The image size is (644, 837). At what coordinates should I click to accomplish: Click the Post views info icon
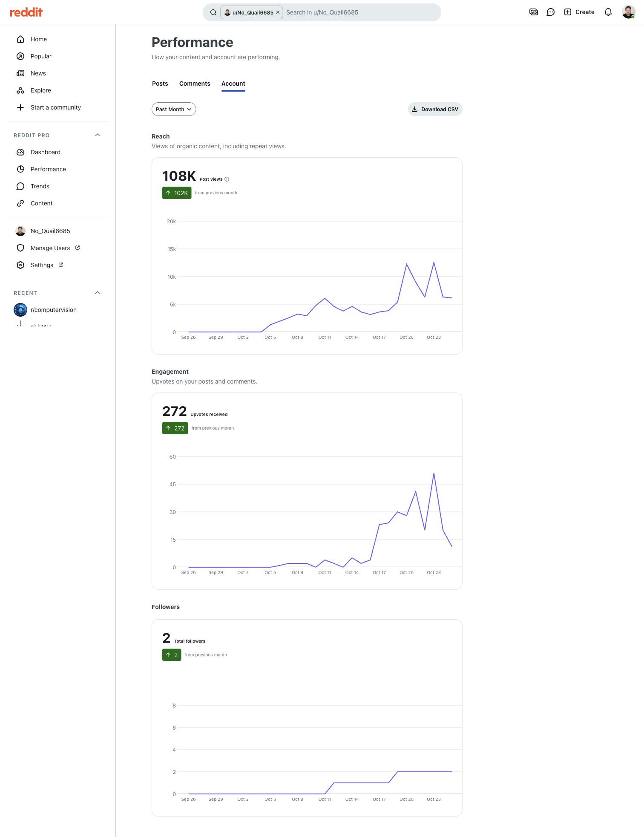[x=227, y=179]
